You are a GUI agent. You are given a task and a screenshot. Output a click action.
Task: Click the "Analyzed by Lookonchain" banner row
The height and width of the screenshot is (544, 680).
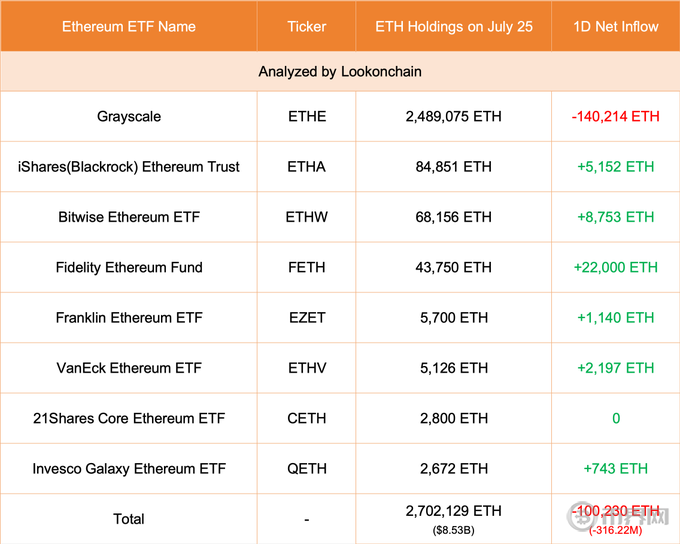point(340,72)
